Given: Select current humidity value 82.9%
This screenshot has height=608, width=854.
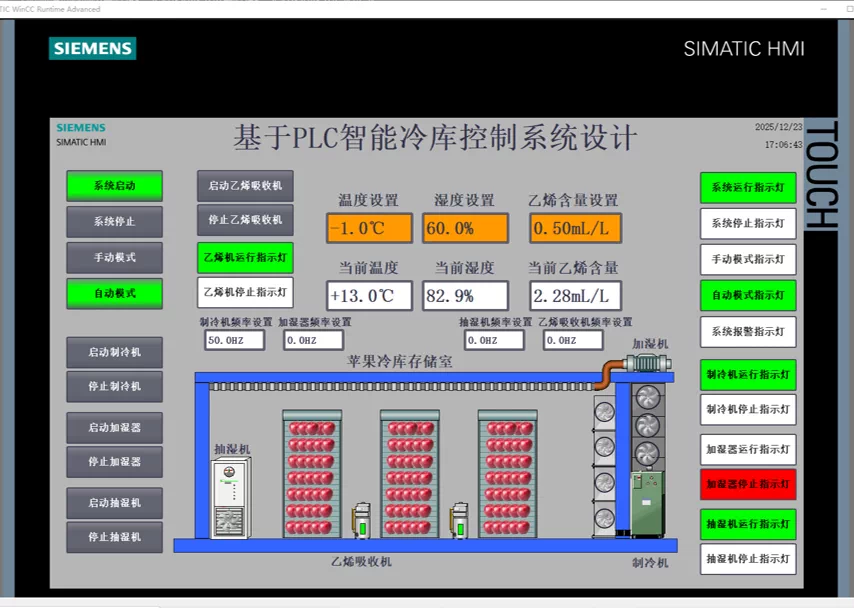Looking at the screenshot, I should (x=466, y=296).
